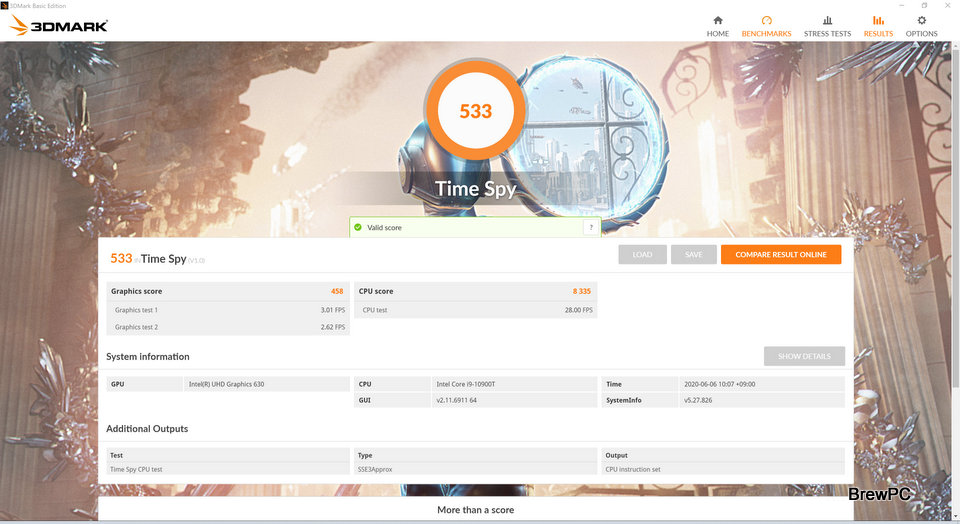Screen dimensions: 960x524
Task: Click the 3DMark logo
Action: tap(58, 26)
